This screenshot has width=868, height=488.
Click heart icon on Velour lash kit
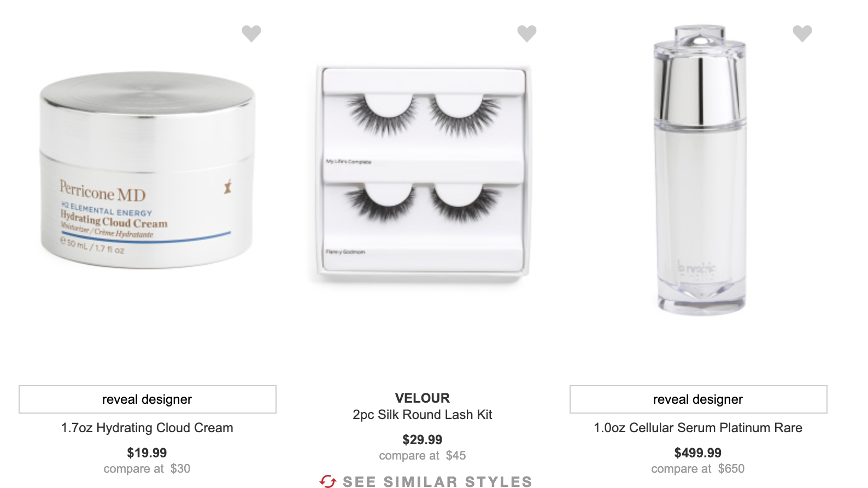coord(527,33)
